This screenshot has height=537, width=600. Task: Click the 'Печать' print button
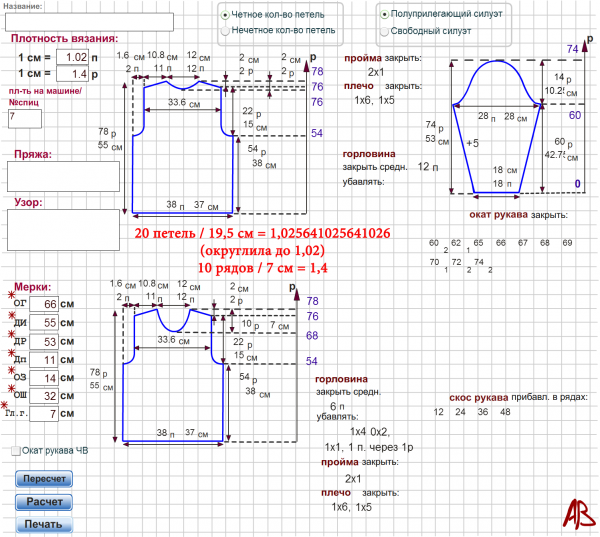(x=44, y=524)
